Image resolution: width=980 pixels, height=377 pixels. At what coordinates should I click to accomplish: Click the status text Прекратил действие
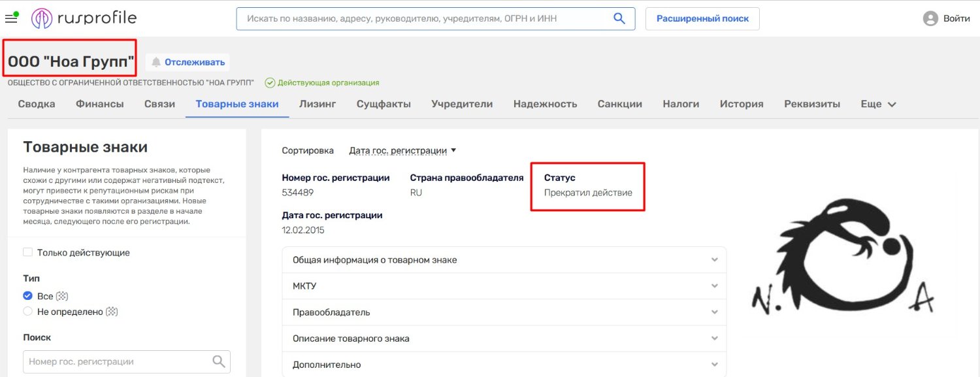coord(588,193)
